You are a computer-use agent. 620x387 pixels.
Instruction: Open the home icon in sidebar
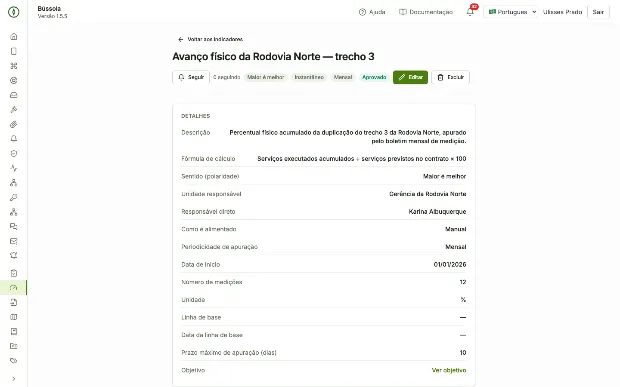click(13, 37)
